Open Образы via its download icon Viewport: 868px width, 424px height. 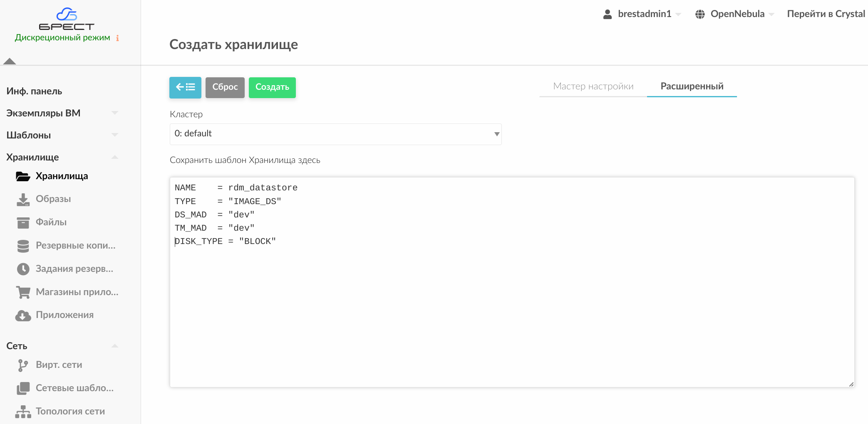point(23,200)
